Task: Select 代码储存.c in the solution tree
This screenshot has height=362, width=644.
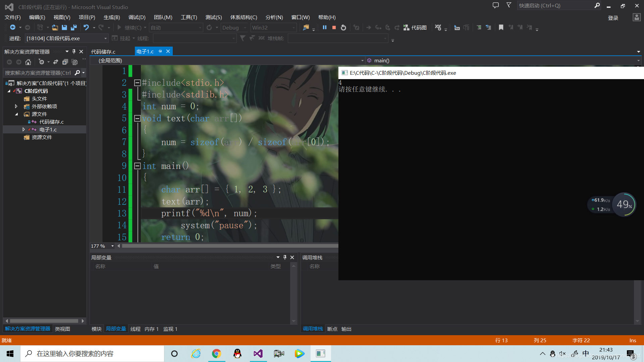Action: (51, 122)
